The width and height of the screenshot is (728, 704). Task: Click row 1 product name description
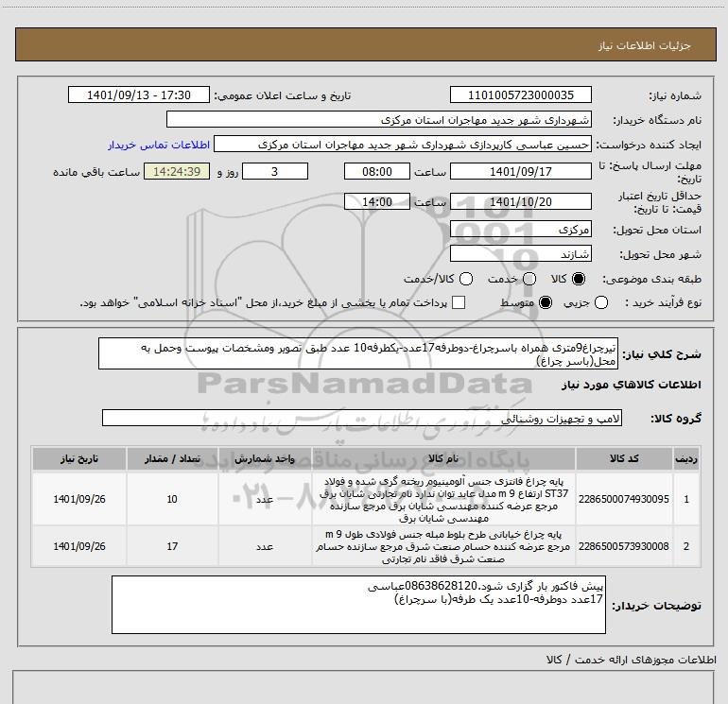pos(443,499)
